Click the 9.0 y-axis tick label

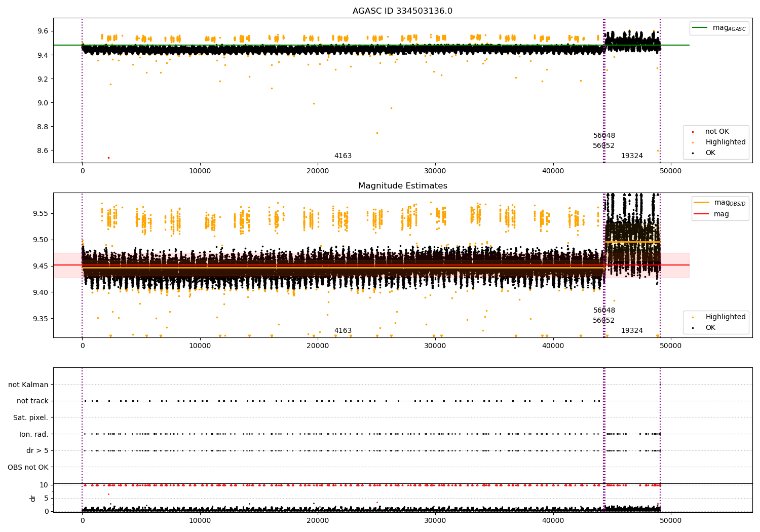pos(42,103)
